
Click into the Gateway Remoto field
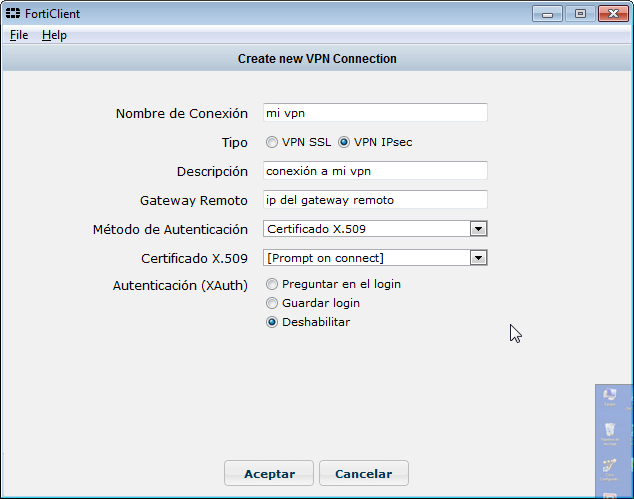375,200
